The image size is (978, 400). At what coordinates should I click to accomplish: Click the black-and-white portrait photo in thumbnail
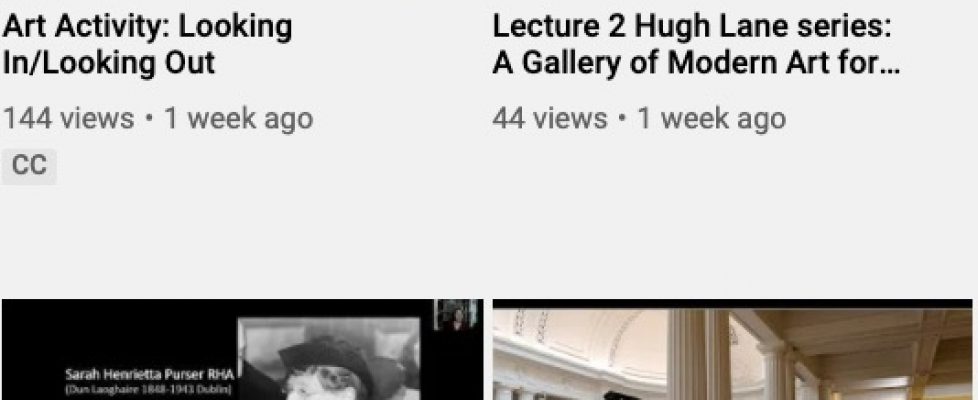click(x=331, y=359)
